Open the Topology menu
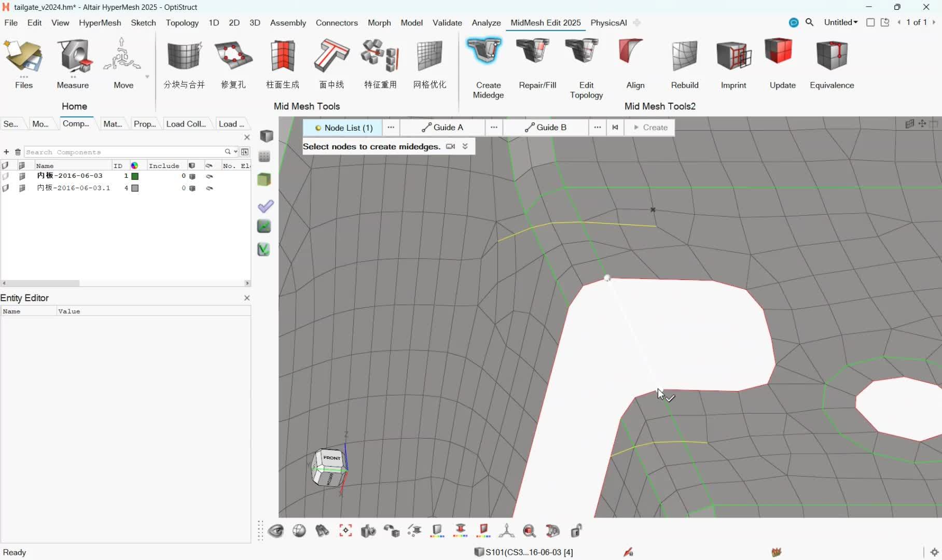942x560 pixels. click(x=182, y=23)
